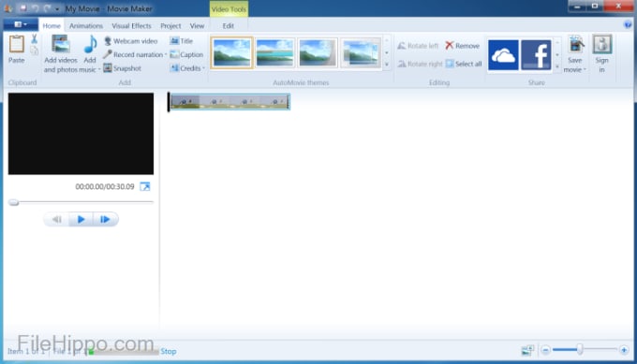Click the time zoom slider handle
637x364 pixels.
(580, 349)
